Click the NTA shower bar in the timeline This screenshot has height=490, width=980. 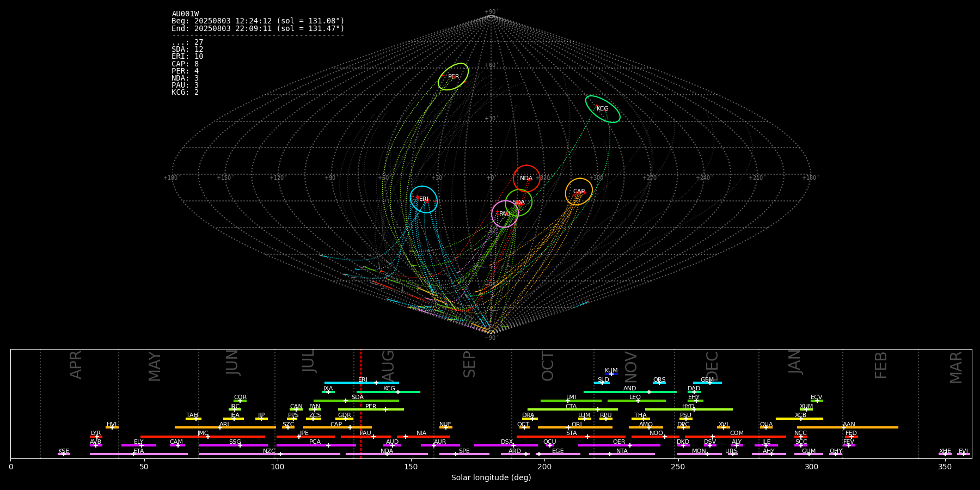[622, 454]
